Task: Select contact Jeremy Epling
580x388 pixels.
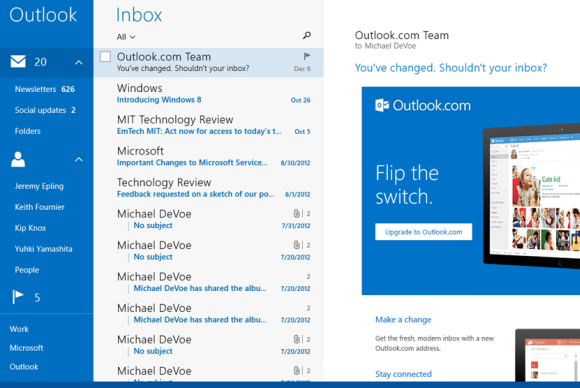Action: 39,186
